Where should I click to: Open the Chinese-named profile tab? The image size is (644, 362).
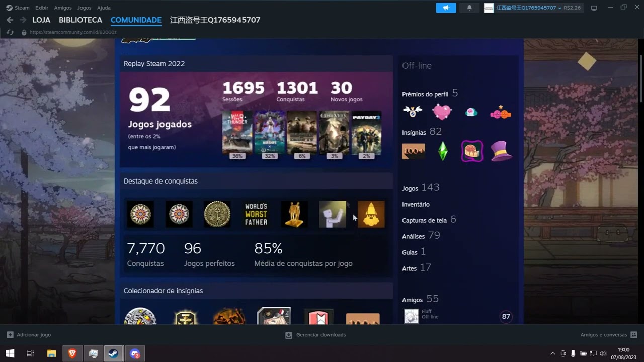[215, 20]
